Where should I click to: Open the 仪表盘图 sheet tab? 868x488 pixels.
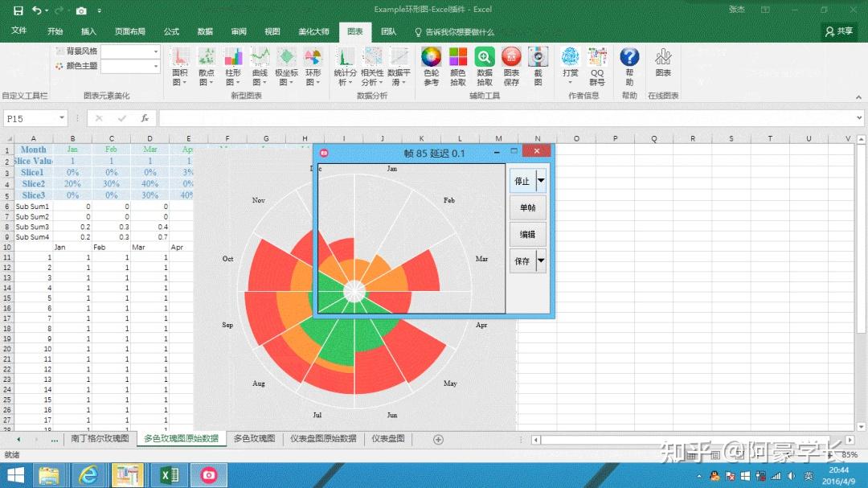[388, 439]
